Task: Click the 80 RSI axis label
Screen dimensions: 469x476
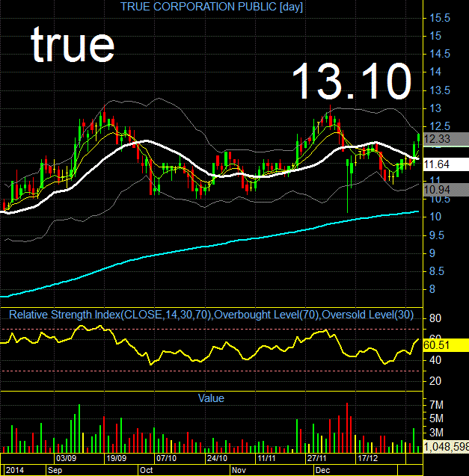Action: 435,318
